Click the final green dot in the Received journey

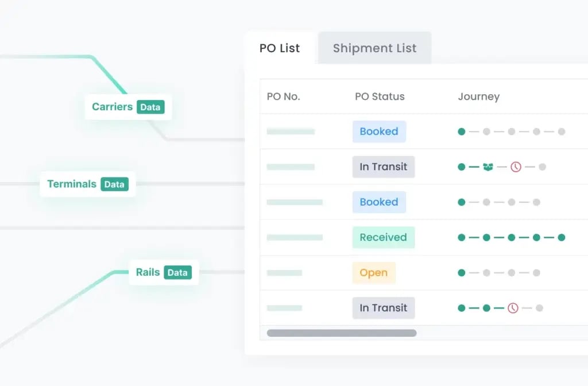[562, 237]
